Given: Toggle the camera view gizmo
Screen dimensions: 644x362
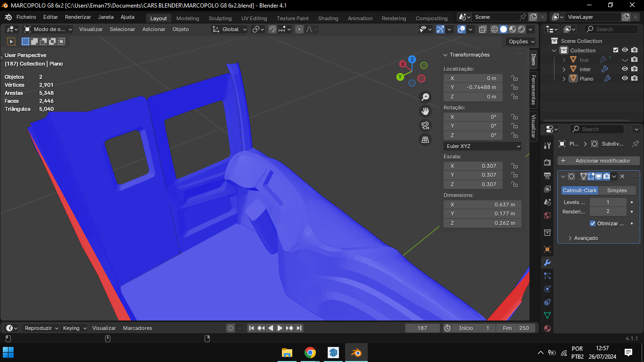Looking at the screenshot, I should pyautogui.click(x=425, y=125).
